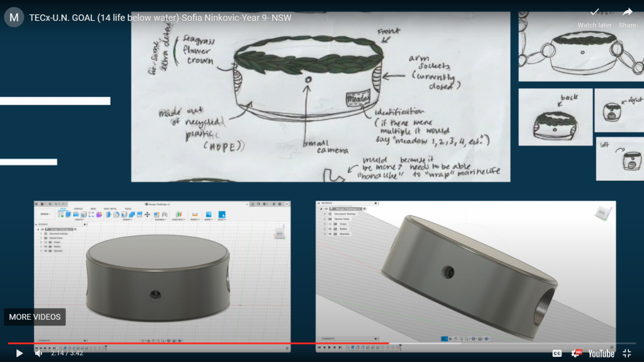644x362 pixels.
Task: Click the Select tool icon in left window
Action: pos(222,214)
